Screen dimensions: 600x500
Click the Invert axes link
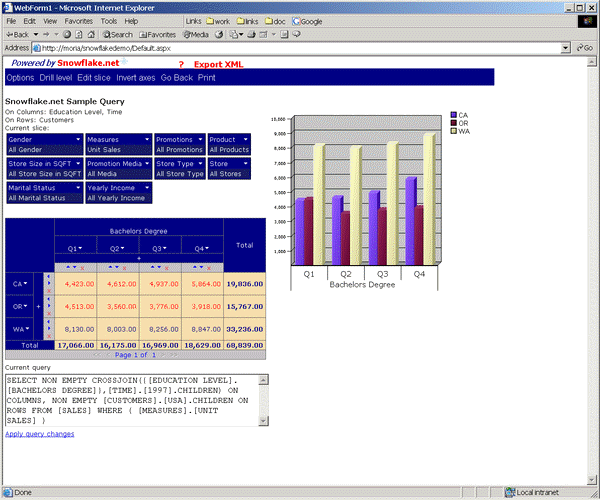136,78
